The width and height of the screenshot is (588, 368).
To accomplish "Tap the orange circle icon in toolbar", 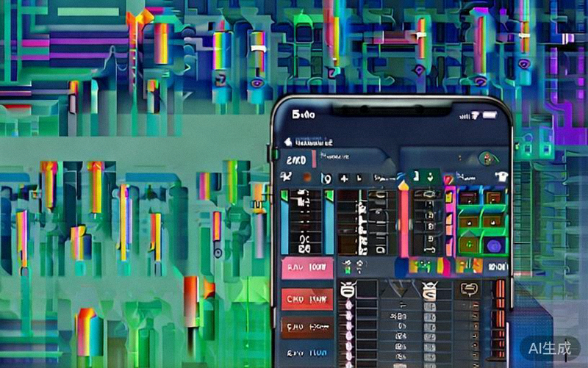I will point(307,178).
